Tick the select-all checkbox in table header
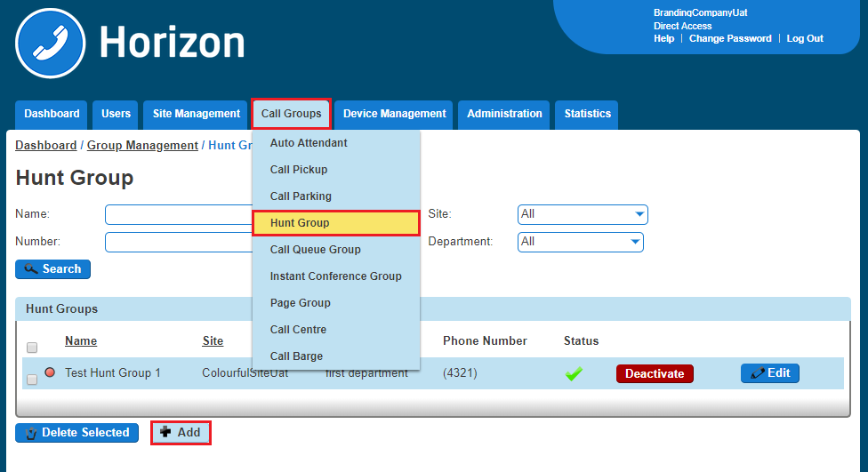Screen dimensions: 868x472 click(x=32, y=348)
